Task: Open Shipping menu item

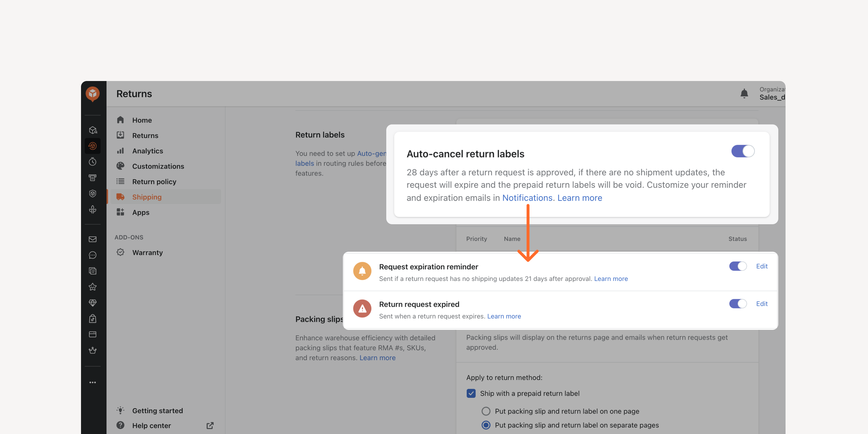Action: (x=165, y=197)
